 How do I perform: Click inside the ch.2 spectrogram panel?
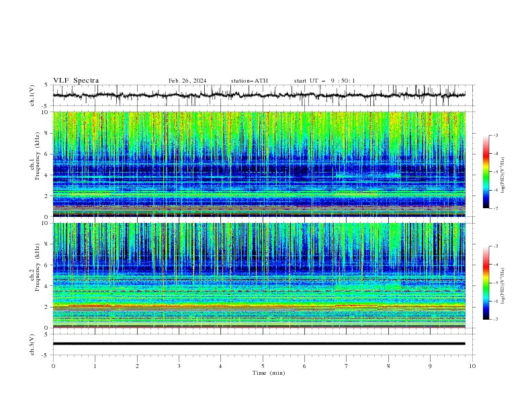(259, 275)
